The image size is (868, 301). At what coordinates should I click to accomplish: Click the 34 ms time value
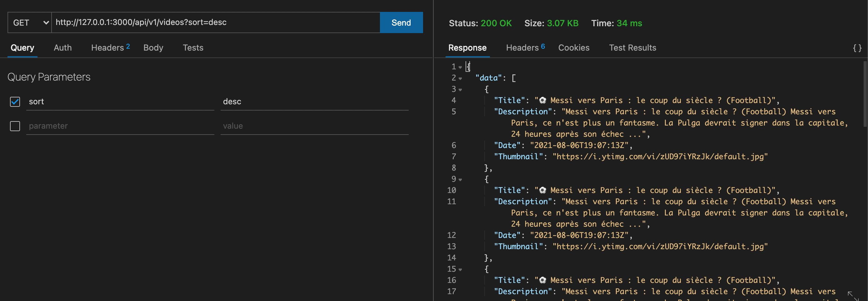629,23
